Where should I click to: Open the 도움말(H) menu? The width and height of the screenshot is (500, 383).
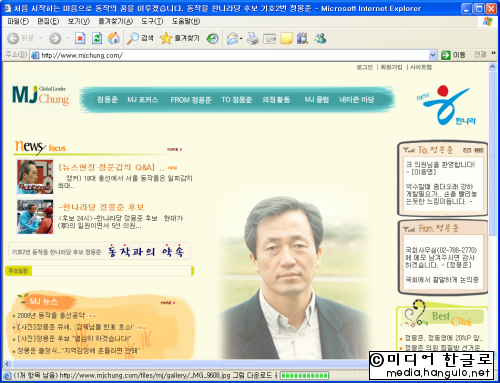(186, 22)
